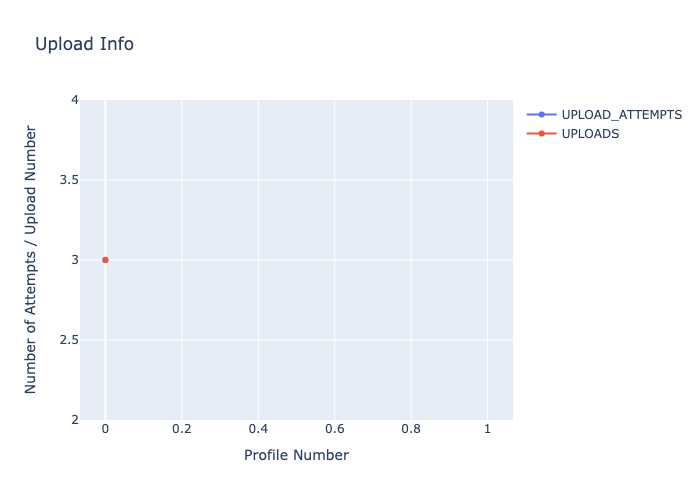
Task: Click the 1 tick on x-axis
Action: tap(487, 429)
